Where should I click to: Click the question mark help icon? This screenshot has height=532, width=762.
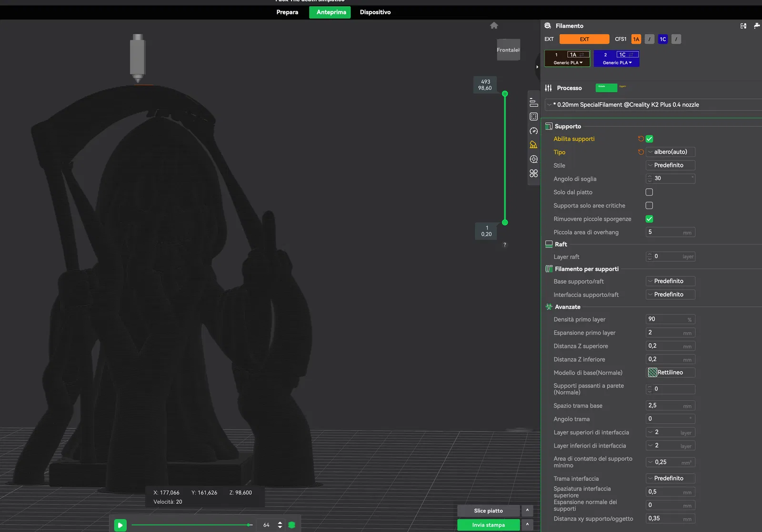click(505, 245)
